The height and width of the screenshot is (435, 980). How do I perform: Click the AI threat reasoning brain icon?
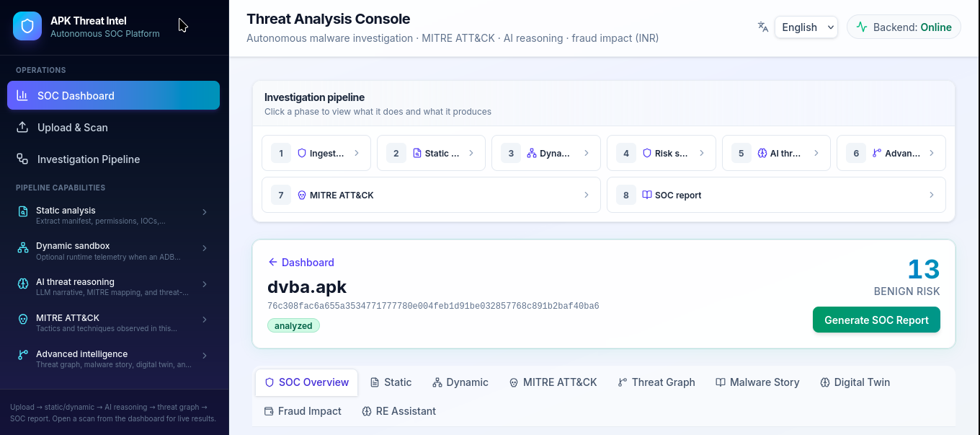coord(23,284)
